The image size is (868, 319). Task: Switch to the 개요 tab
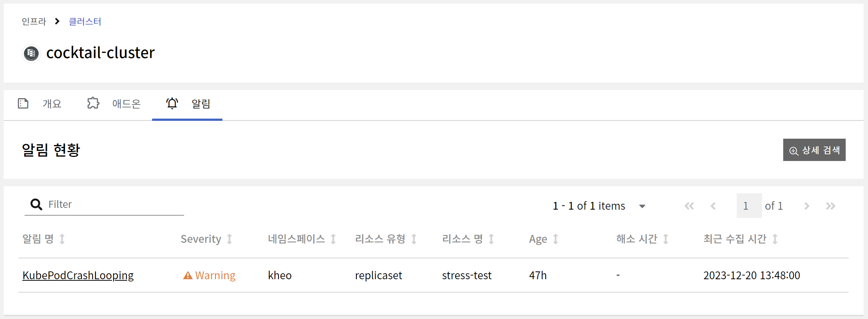40,104
